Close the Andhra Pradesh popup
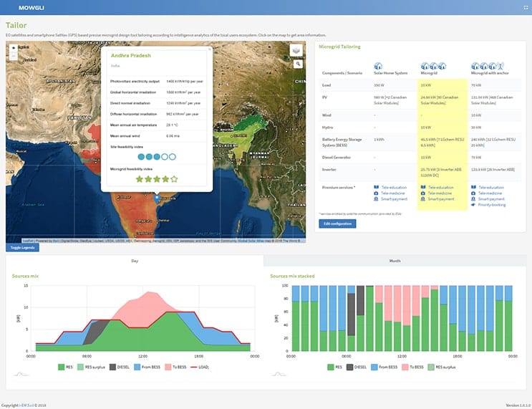 (209, 49)
